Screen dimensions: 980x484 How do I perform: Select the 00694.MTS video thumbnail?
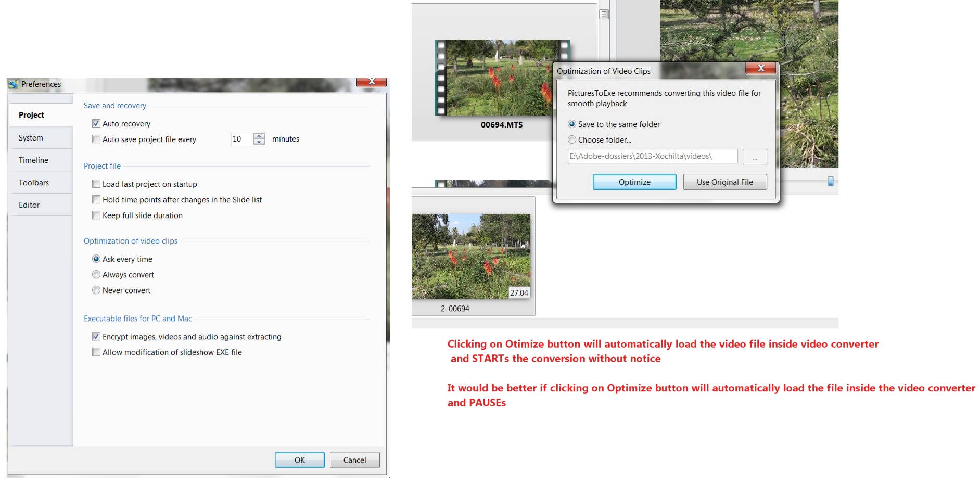pos(502,78)
